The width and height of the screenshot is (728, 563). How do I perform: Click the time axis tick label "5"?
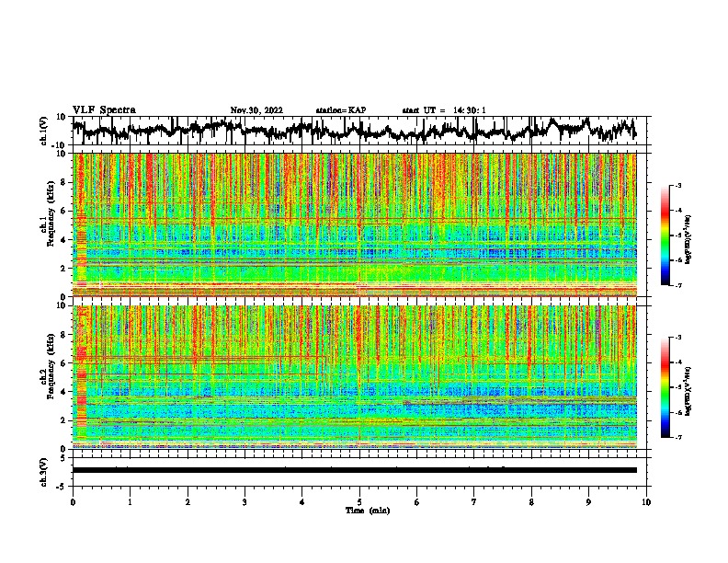[359, 502]
